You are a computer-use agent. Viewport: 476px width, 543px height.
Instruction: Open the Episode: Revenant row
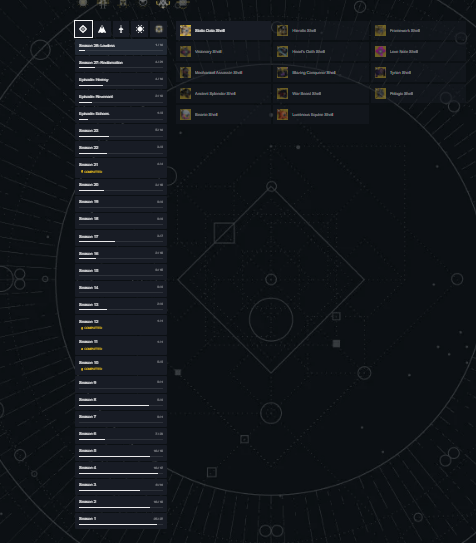click(121, 98)
